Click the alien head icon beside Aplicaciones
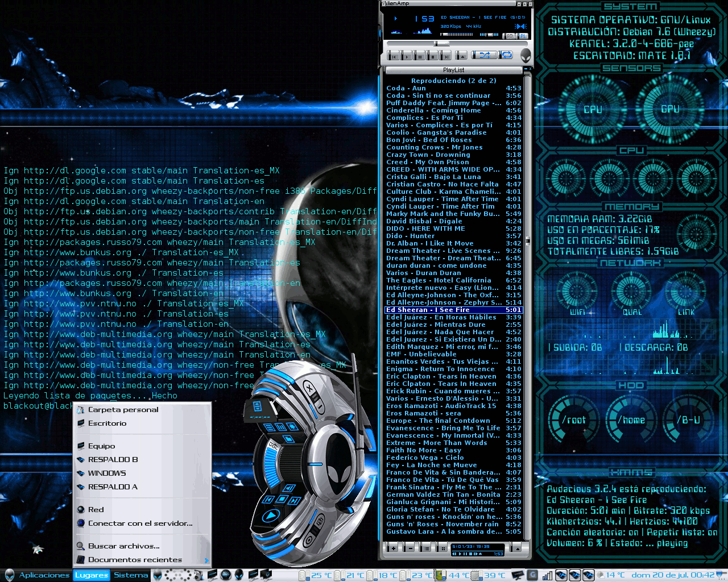Viewport: 728px width, 582px height. [x=9, y=575]
